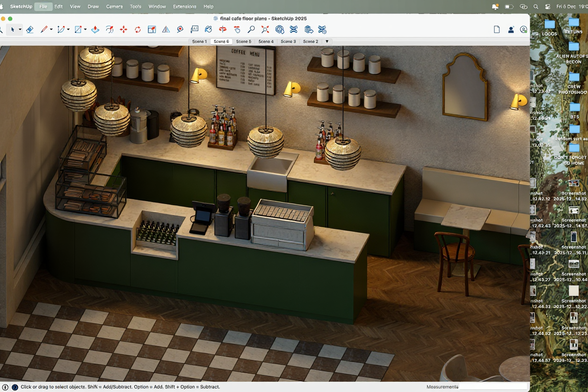This screenshot has width=588, height=392.
Task: Choose the Move tool with red arrows
Action: click(x=123, y=30)
